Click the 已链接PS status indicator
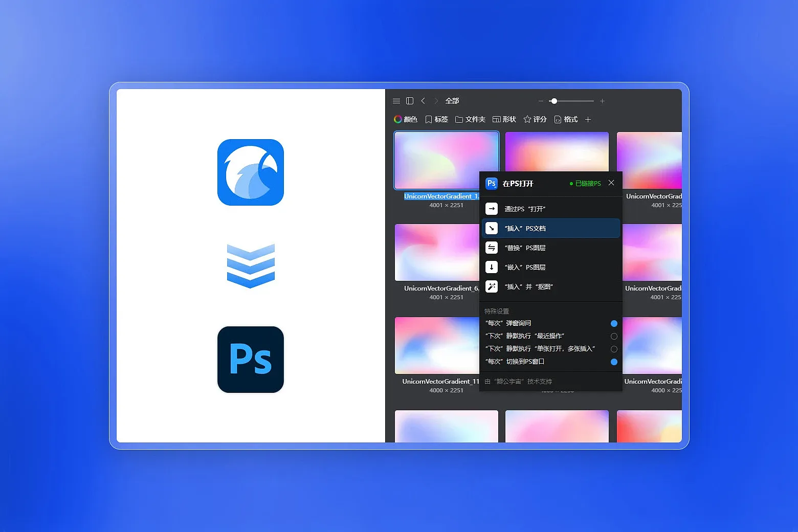The height and width of the screenshot is (532, 798). (585, 183)
